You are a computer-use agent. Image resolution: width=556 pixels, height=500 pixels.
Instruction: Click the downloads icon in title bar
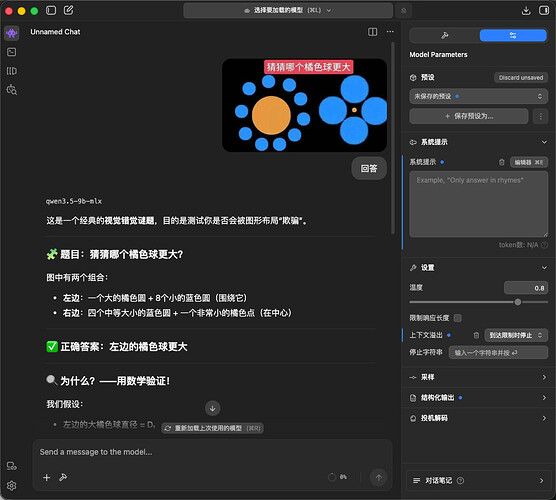(526, 10)
